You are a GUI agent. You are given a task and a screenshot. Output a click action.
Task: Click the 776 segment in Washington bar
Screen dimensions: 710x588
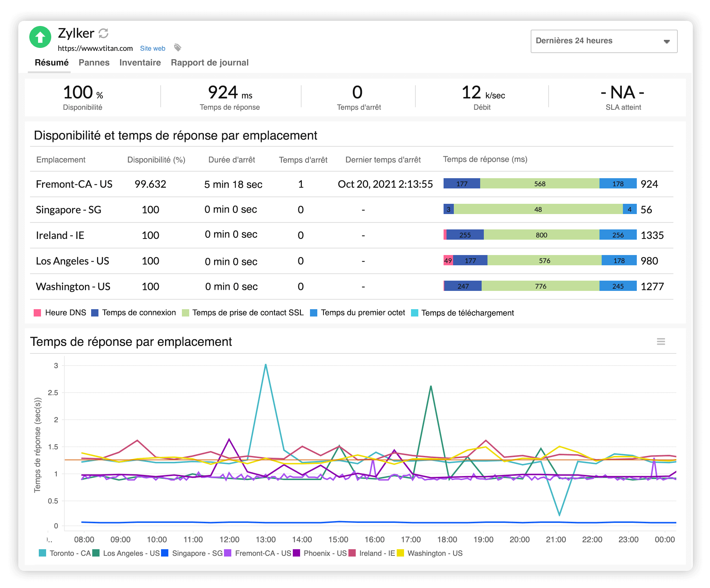tap(541, 286)
